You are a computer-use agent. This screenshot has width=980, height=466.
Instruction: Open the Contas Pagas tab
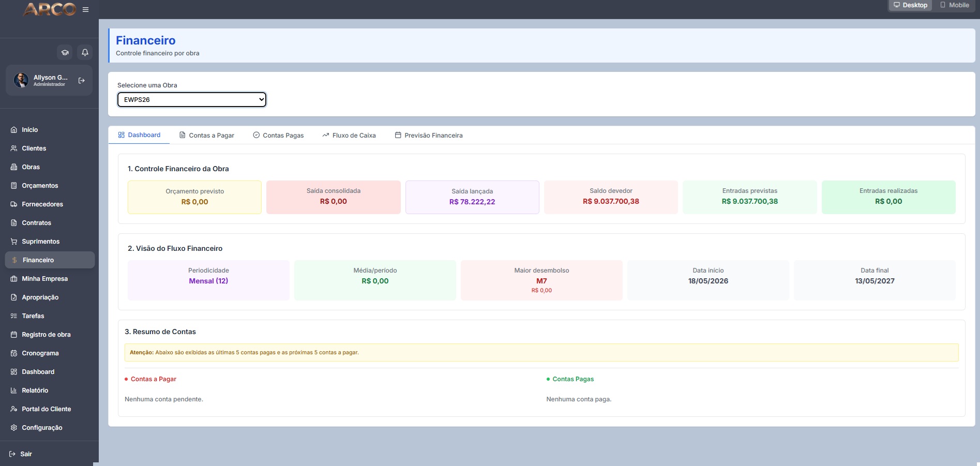[278, 136]
